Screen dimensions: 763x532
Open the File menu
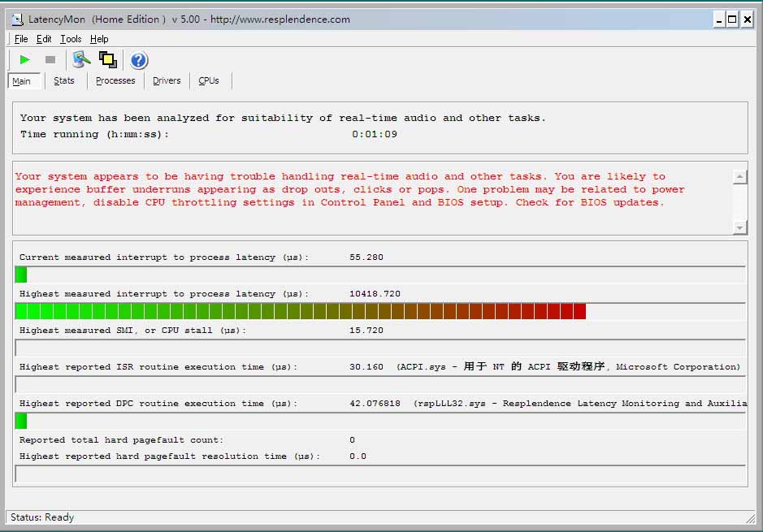click(21, 39)
